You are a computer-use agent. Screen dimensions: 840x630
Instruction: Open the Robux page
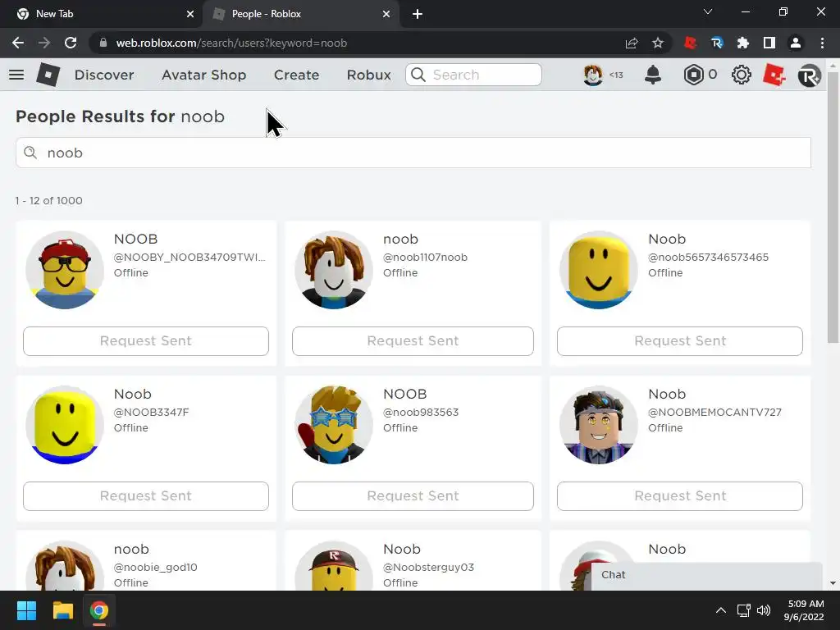pos(368,75)
